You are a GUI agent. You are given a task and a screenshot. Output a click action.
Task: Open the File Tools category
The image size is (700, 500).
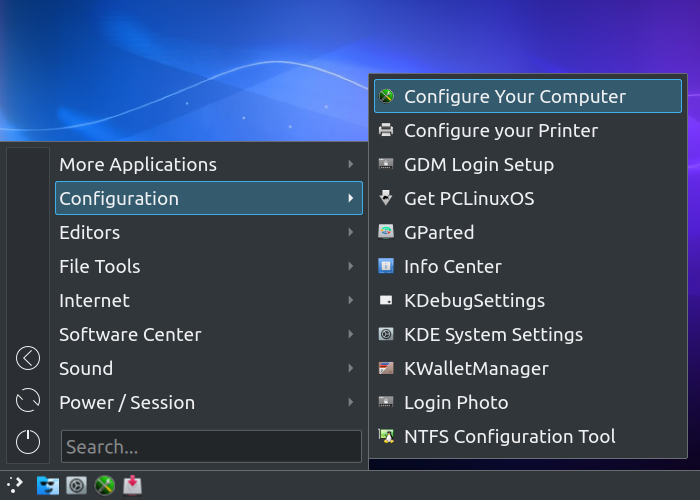pyautogui.click(x=209, y=266)
